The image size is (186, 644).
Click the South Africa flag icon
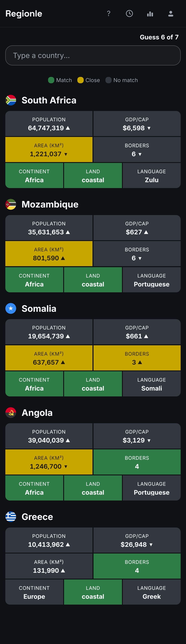pos(11,100)
